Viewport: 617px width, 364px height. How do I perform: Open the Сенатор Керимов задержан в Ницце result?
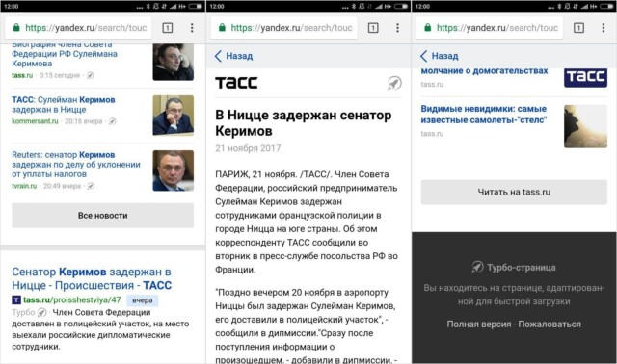click(92, 278)
